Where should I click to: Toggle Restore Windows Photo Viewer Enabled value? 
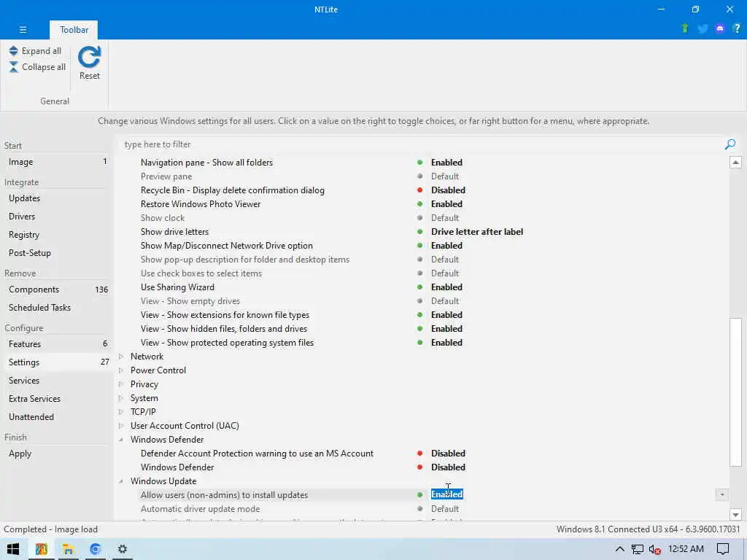(x=446, y=204)
